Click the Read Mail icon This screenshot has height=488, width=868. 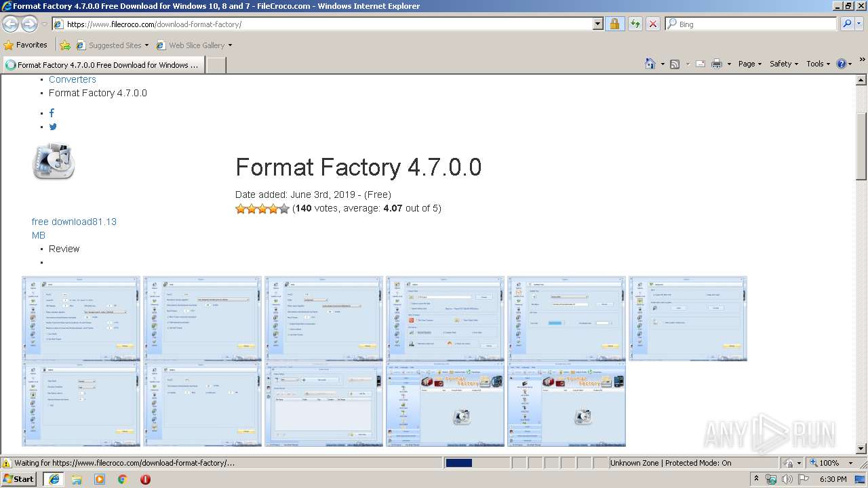pyautogui.click(x=700, y=64)
